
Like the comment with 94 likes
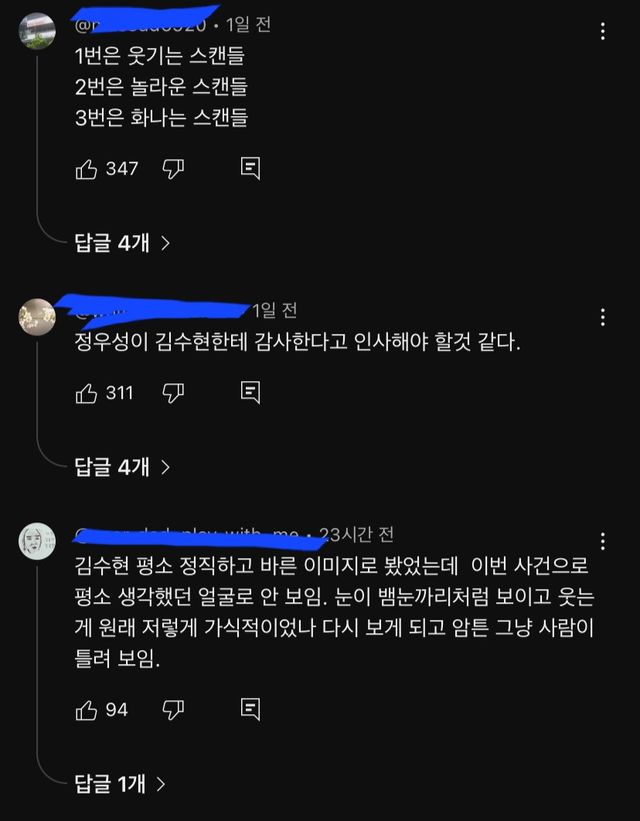86,710
